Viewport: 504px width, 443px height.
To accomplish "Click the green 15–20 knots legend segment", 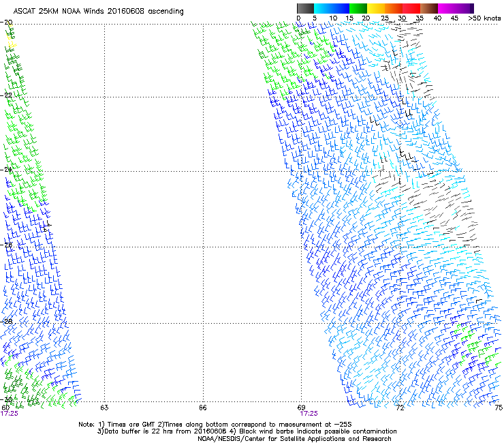I will pos(358,8).
